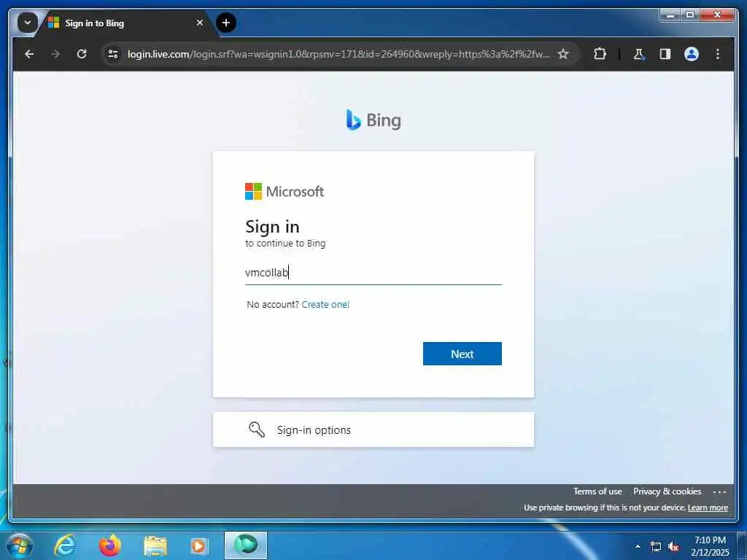Open the tab search dropdown arrow
The image size is (747, 560).
tap(28, 23)
